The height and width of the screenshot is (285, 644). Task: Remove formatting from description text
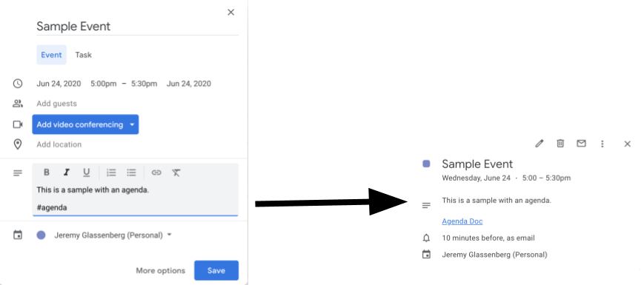click(176, 172)
